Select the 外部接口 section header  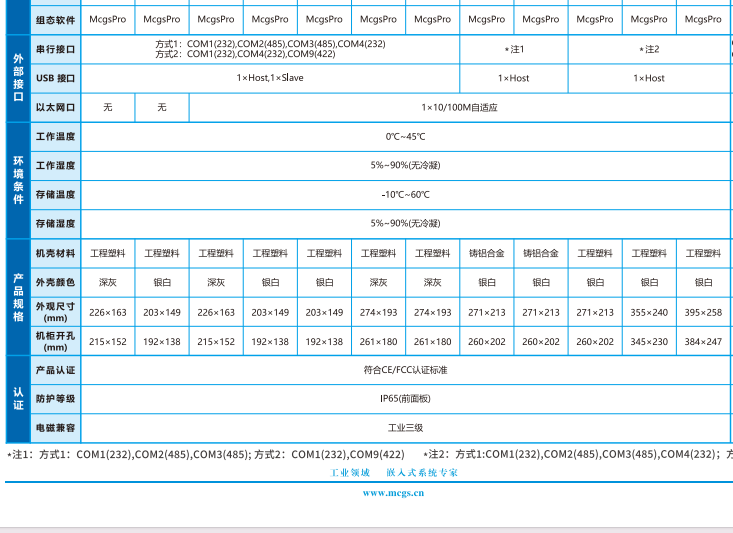18,78
